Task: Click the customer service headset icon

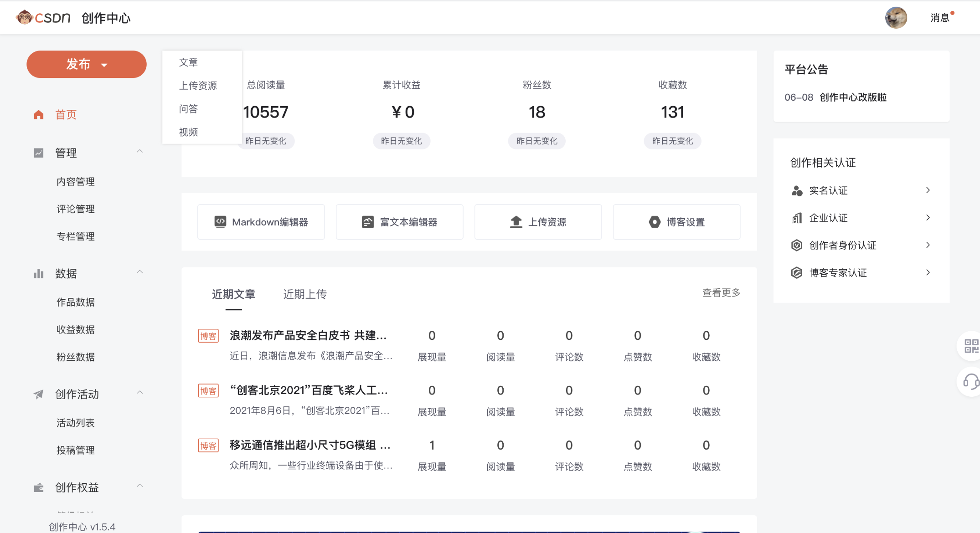Action: pyautogui.click(x=972, y=382)
